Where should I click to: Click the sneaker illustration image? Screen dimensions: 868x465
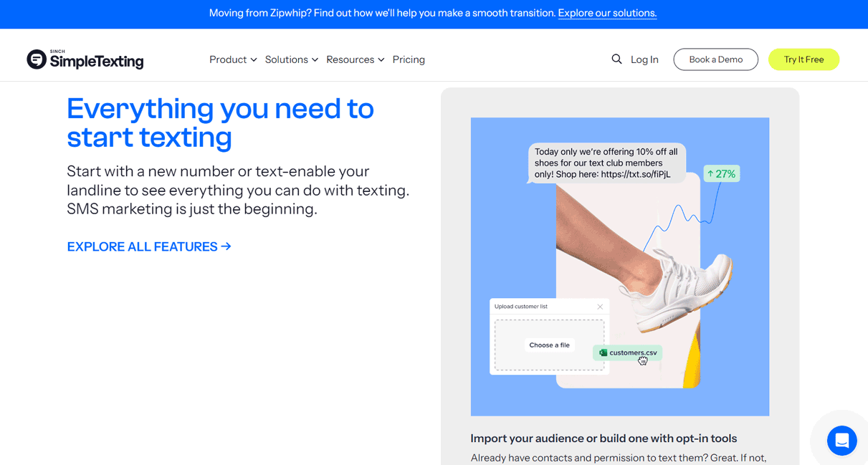tap(619, 267)
